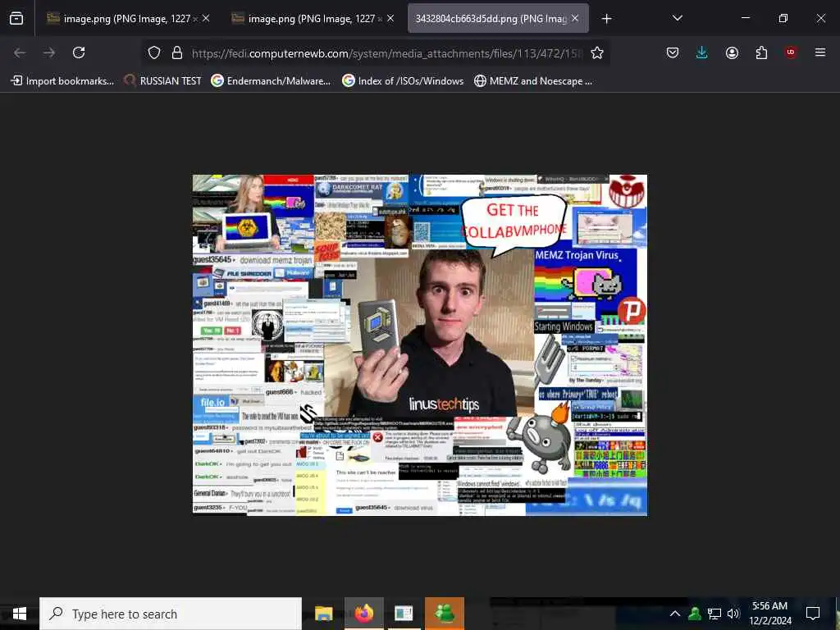Screen dimensions: 840x630
Task: Open Endermanch/Malware bookmark
Action: coord(271,81)
